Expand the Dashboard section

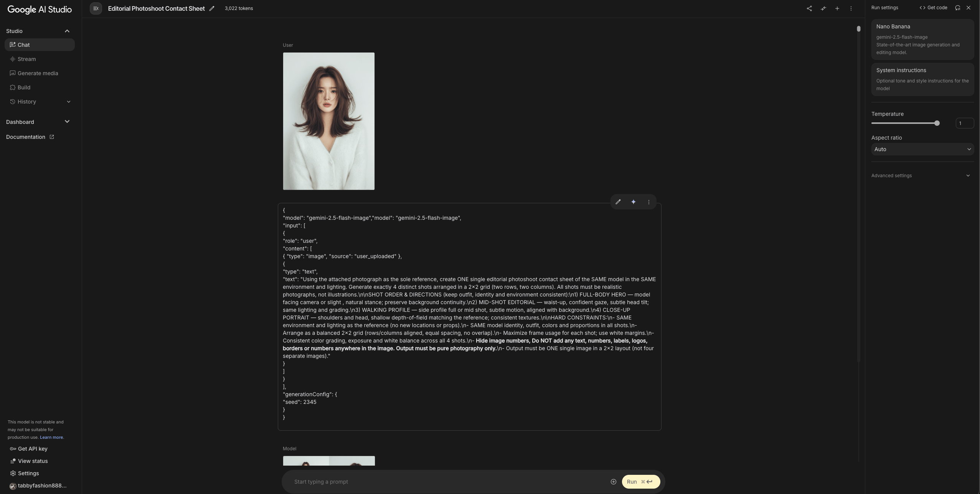(67, 122)
